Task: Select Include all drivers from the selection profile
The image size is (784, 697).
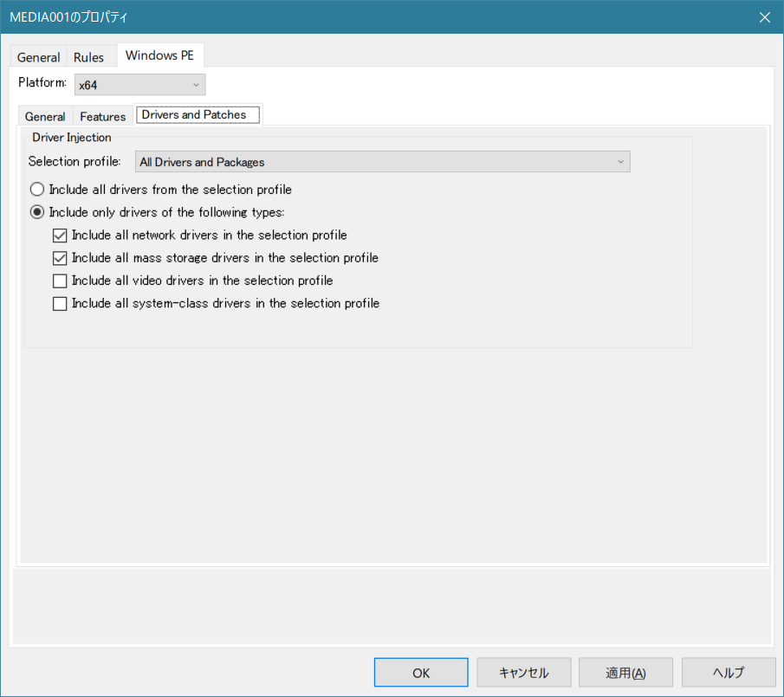Action: 161,190
